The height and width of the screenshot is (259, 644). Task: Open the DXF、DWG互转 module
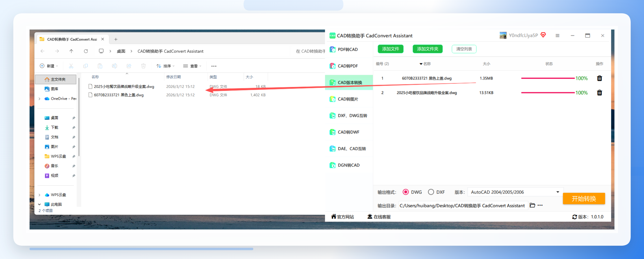(x=349, y=116)
